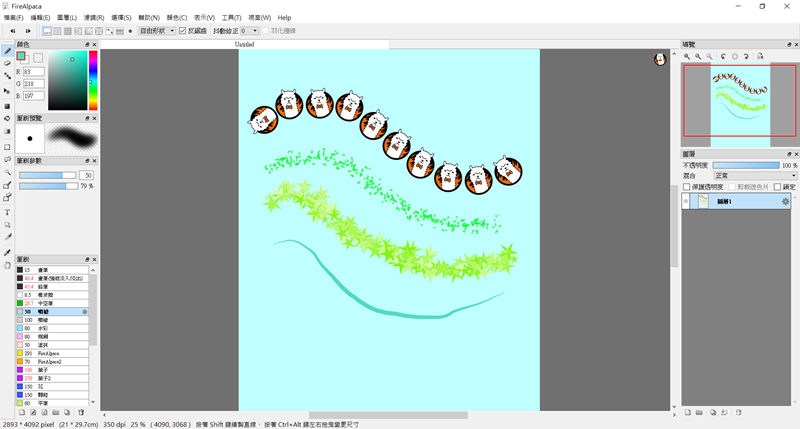Delete brush using trash icon in brush panel
Image resolution: width=800 pixels, height=429 pixels.
click(80, 412)
